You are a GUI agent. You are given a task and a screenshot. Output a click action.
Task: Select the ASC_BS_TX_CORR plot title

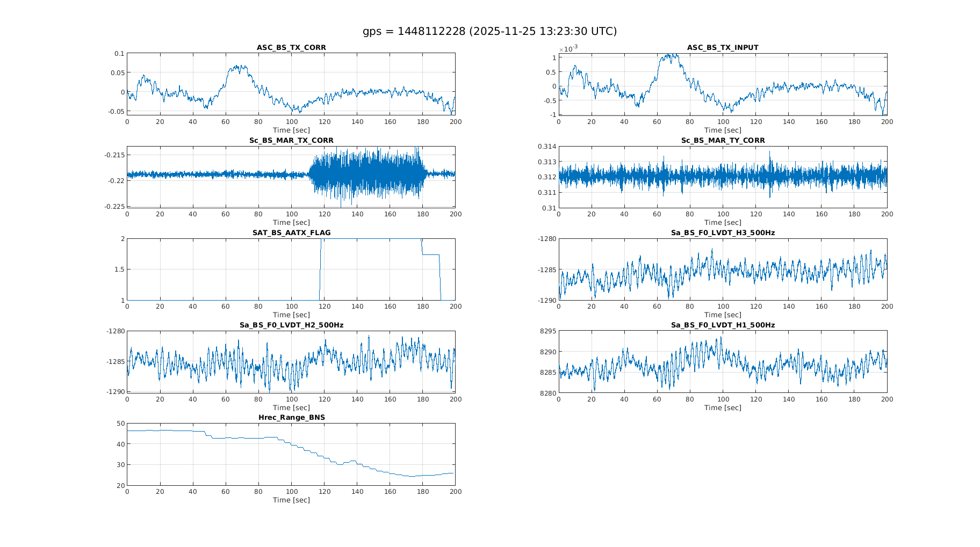click(x=291, y=48)
